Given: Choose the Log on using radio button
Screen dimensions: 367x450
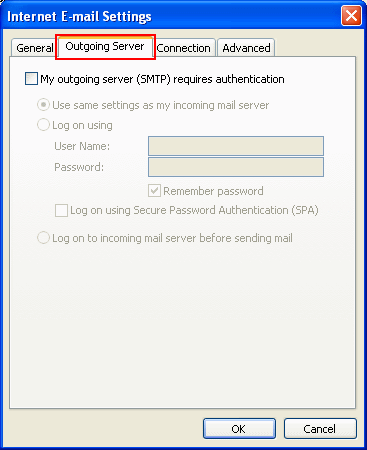Looking at the screenshot, I should point(43,125).
